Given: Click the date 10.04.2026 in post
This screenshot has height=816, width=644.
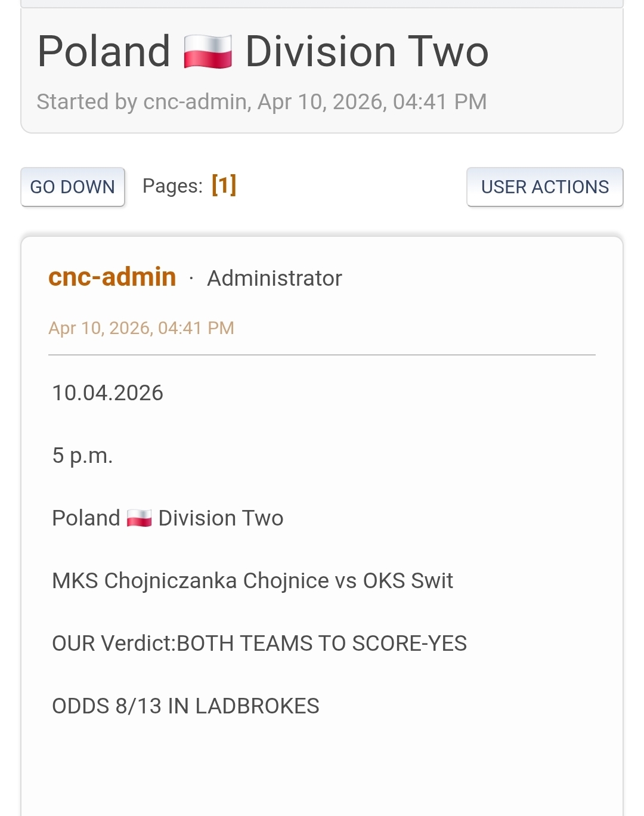Looking at the screenshot, I should pos(107,393).
